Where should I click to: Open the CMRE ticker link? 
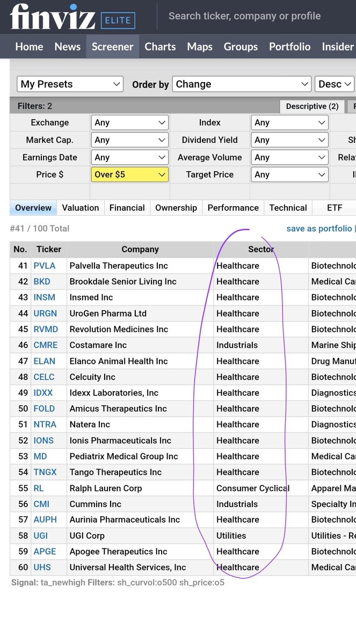tap(46, 345)
